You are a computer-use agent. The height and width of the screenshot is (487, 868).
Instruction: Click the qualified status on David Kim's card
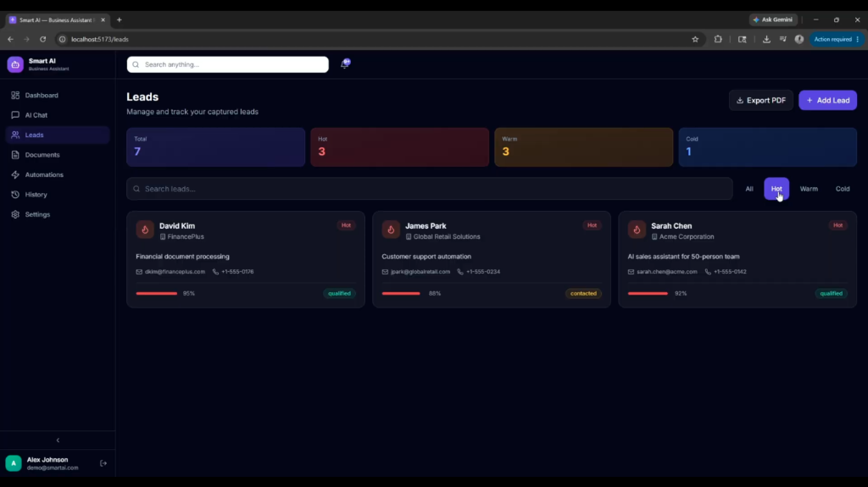click(339, 293)
